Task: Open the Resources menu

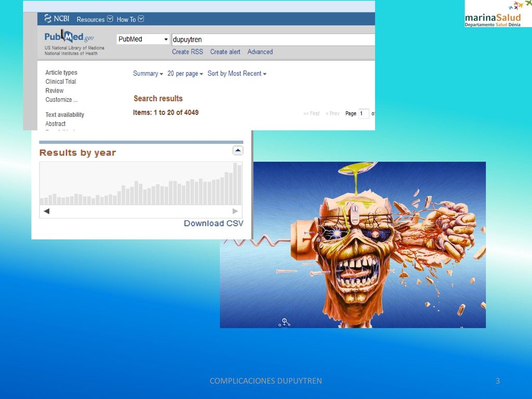Action: (95, 19)
